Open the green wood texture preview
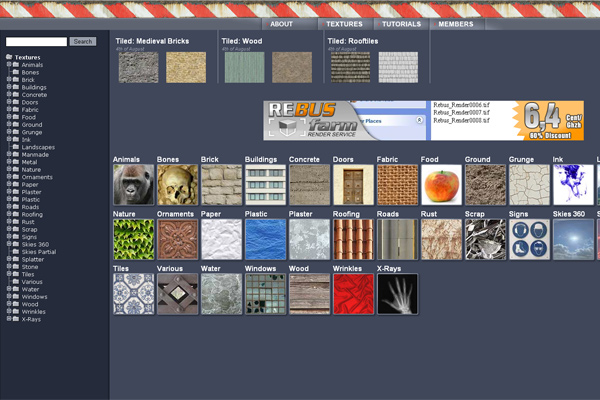Image resolution: width=600 pixels, height=400 pixels. coord(245,68)
